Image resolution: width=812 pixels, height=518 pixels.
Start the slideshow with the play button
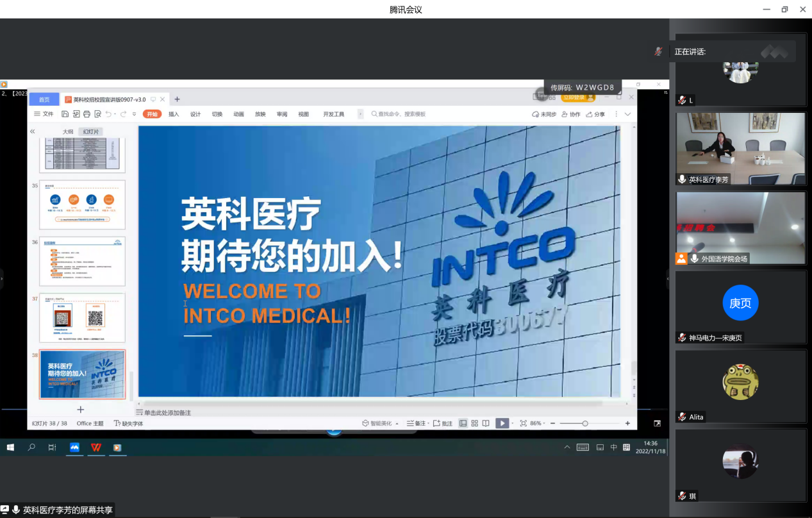click(502, 423)
